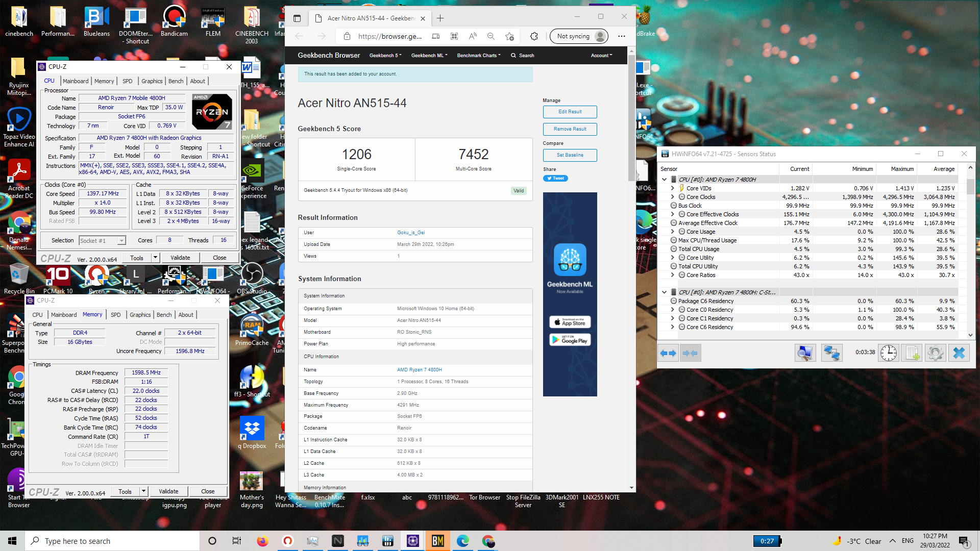Click Edge address bar URL field
Image resolution: width=980 pixels, height=551 pixels.
coord(390,36)
